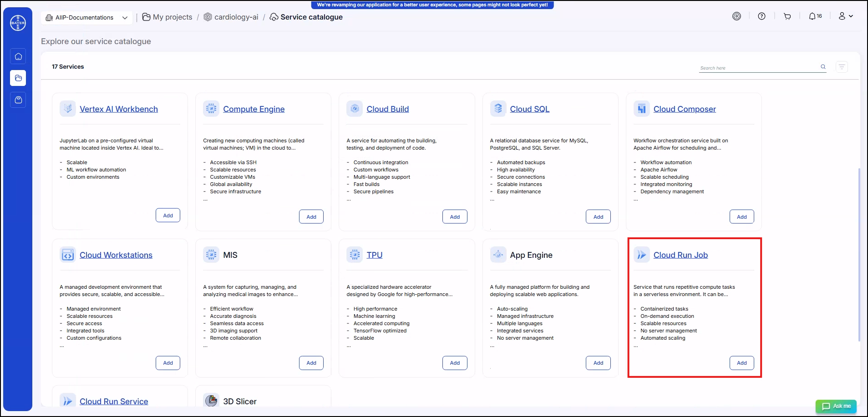The width and height of the screenshot is (868, 417).
Task: Click the TPU card icon
Action: tap(355, 255)
